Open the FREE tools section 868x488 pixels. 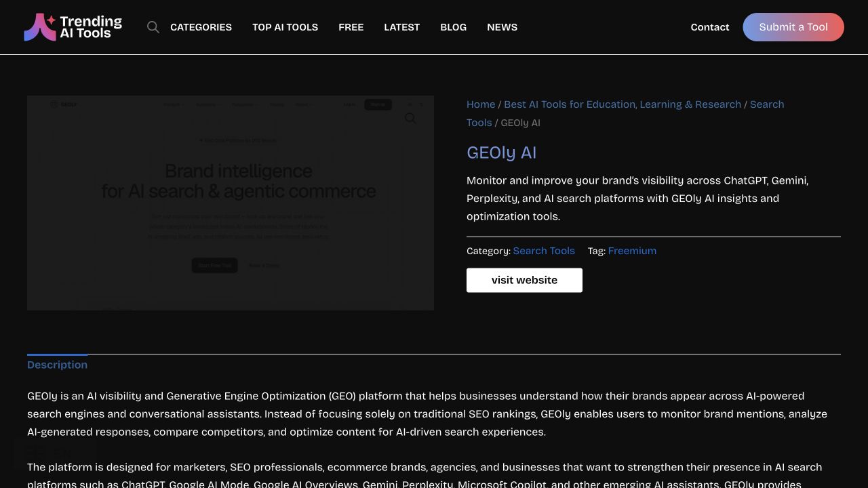(351, 27)
